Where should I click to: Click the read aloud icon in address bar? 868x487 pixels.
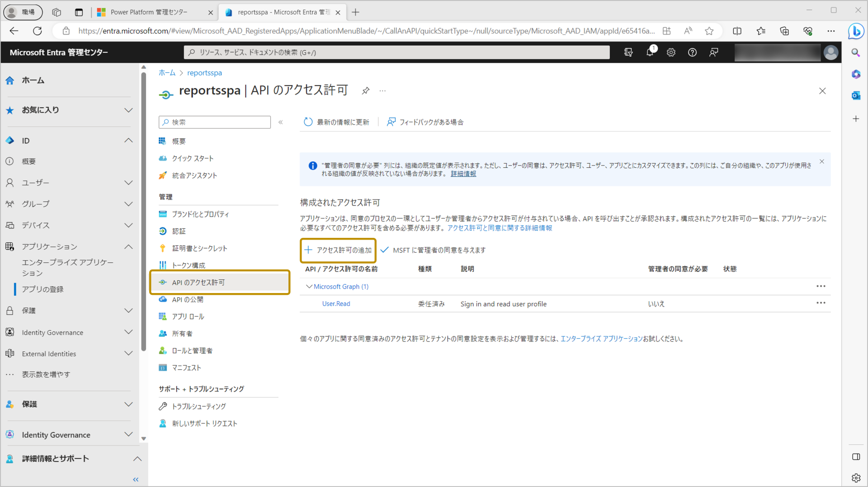click(688, 31)
